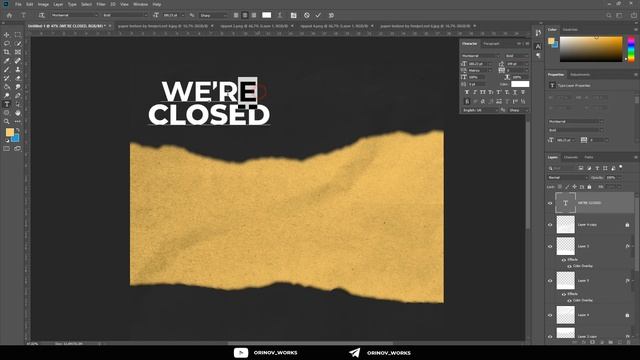The height and width of the screenshot is (360, 640).
Task: Toggle Faux Italic in Character panel
Action: coord(475,93)
